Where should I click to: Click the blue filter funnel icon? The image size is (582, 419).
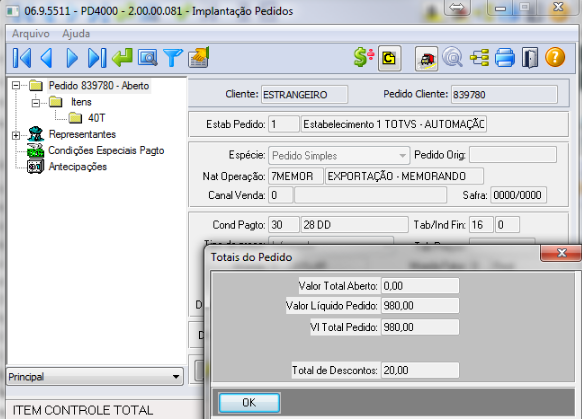click(x=173, y=58)
